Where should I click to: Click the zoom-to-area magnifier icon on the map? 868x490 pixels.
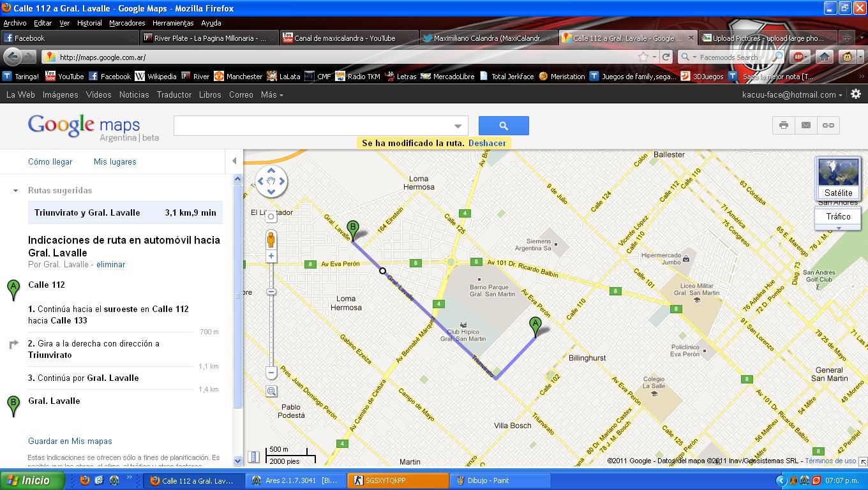click(x=271, y=391)
